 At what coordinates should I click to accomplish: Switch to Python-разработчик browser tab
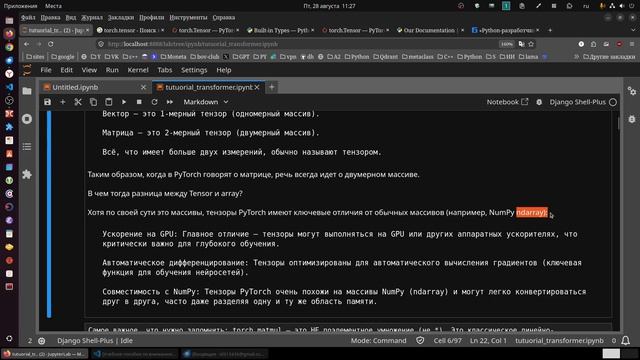(506, 30)
